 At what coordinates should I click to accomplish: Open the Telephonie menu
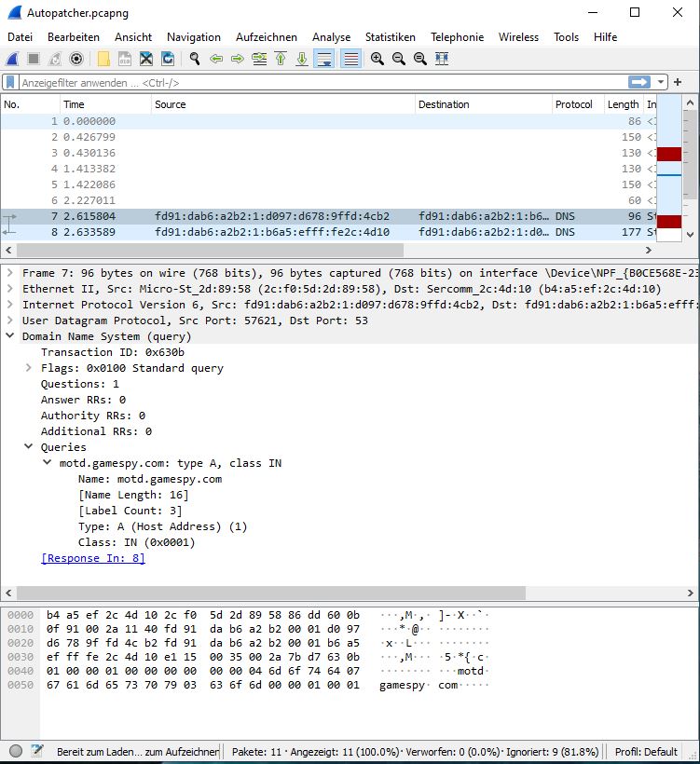tap(457, 37)
